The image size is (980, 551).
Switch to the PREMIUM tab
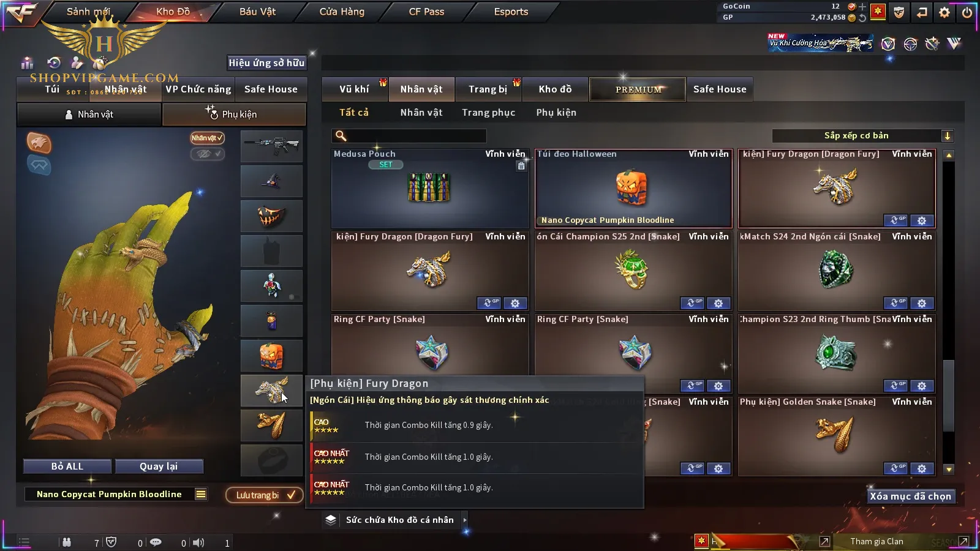[638, 89]
